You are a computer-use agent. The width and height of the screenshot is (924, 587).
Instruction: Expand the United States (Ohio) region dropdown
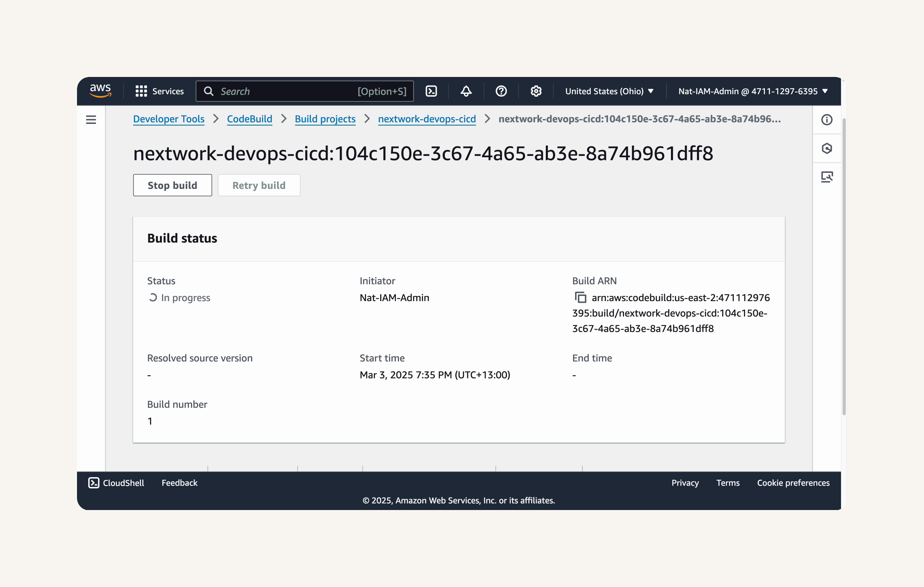(x=609, y=91)
